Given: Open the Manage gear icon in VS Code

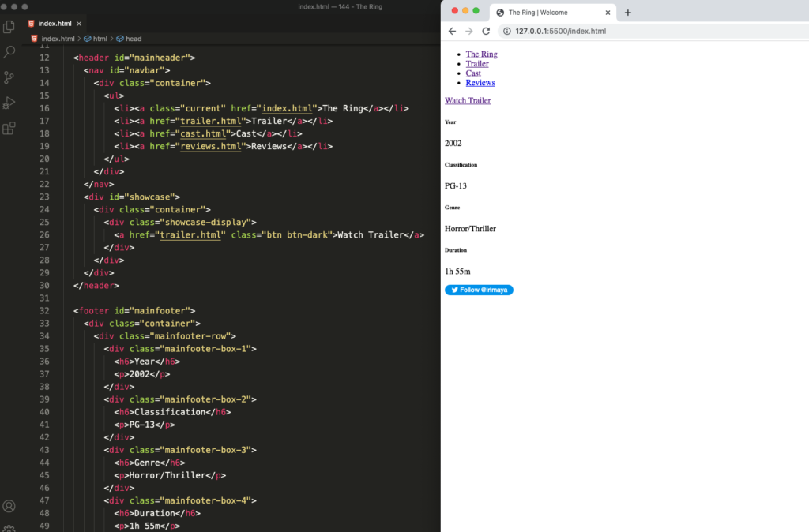Looking at the screenshot, I should pyautogui.click(x=9, y=528).
